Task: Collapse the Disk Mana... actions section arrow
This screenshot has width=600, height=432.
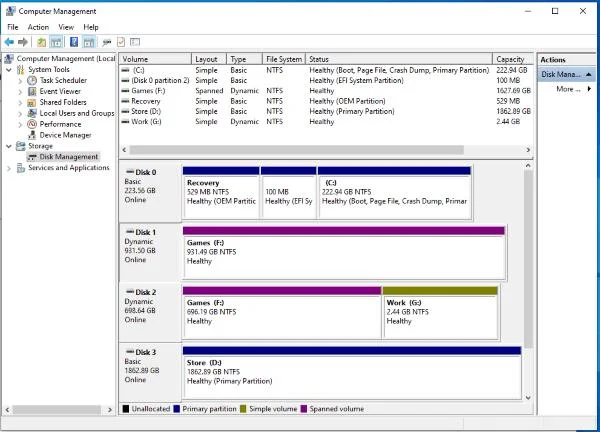Action: pyautogui.click(x=589, y=74)
